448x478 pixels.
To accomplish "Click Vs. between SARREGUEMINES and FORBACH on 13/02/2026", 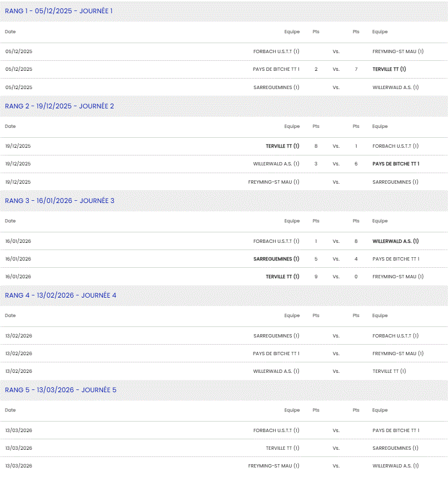I will point(336,336).
